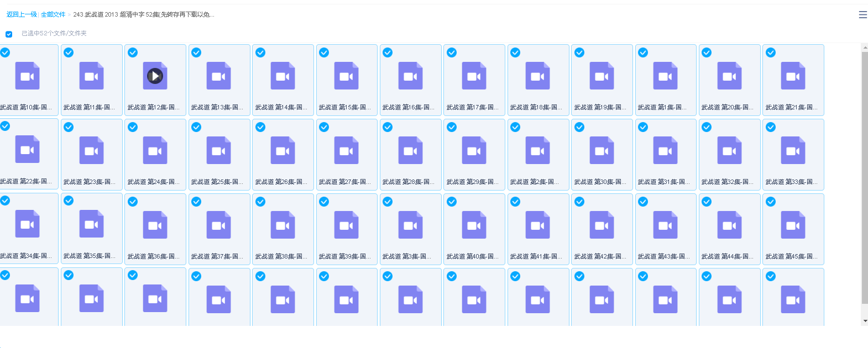This screenshot has width=868, height=348.
Task: Deselect the 武战道 第11集 file checkmark
Action: coord(69,52)
